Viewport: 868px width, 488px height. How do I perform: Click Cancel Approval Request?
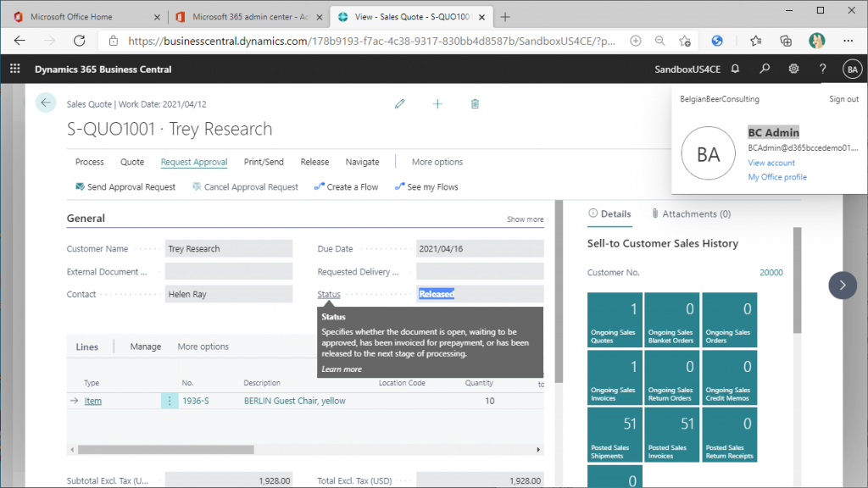(245, 187)
